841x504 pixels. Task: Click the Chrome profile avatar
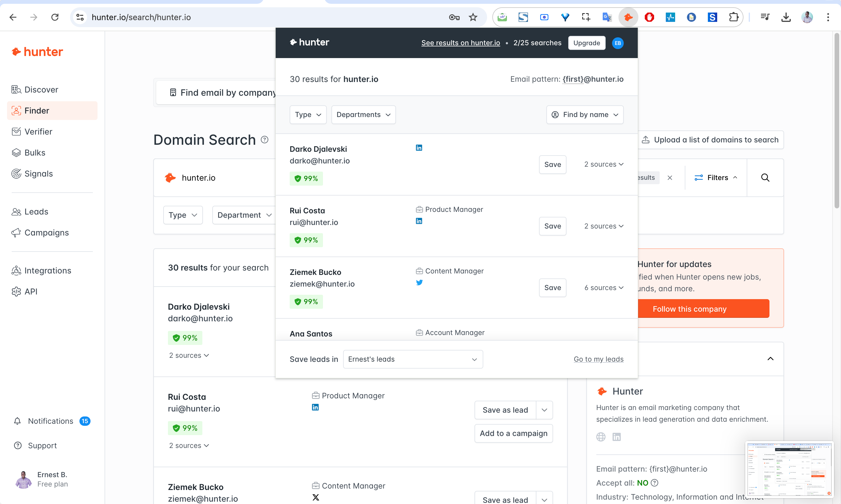[807, 17]
